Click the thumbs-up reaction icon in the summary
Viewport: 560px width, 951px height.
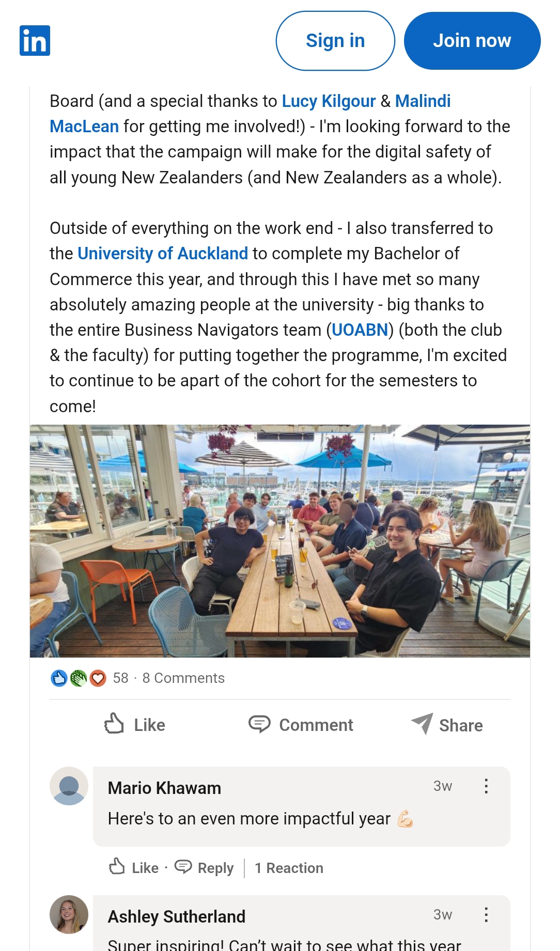[59, 678]
